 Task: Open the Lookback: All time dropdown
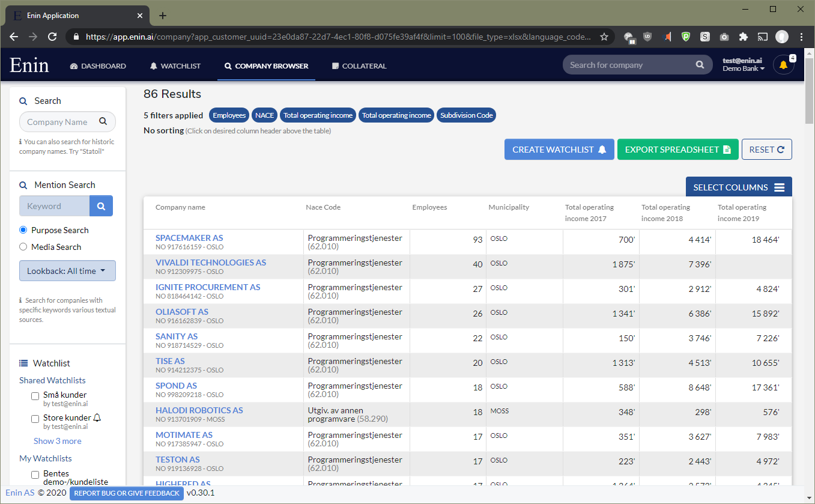pos(67,271)
